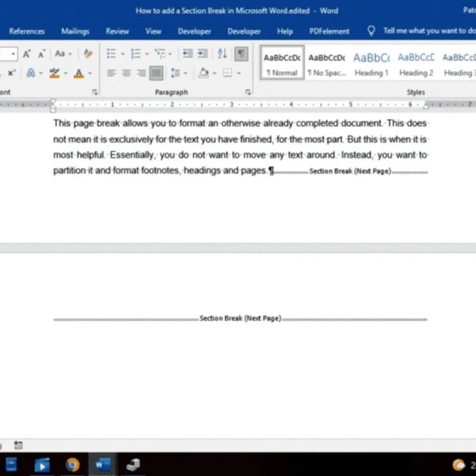Clear all formatting with the eraser icon

coord(88,54)
